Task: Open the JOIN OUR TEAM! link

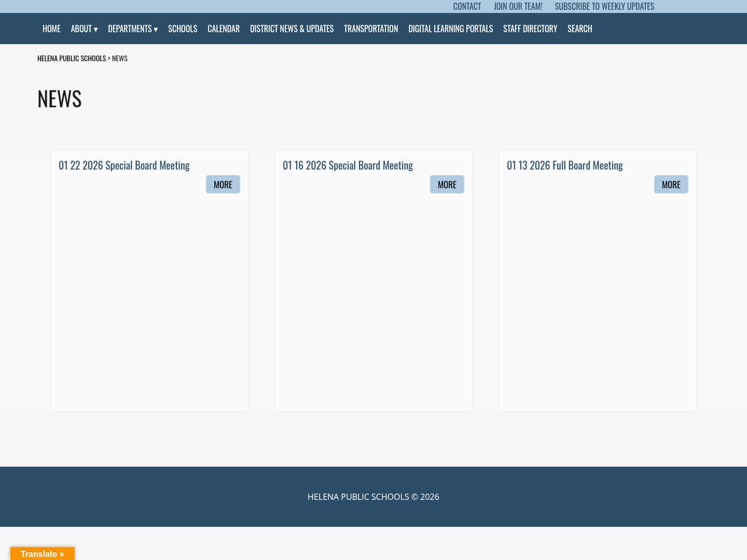Action: pos(518,6)
